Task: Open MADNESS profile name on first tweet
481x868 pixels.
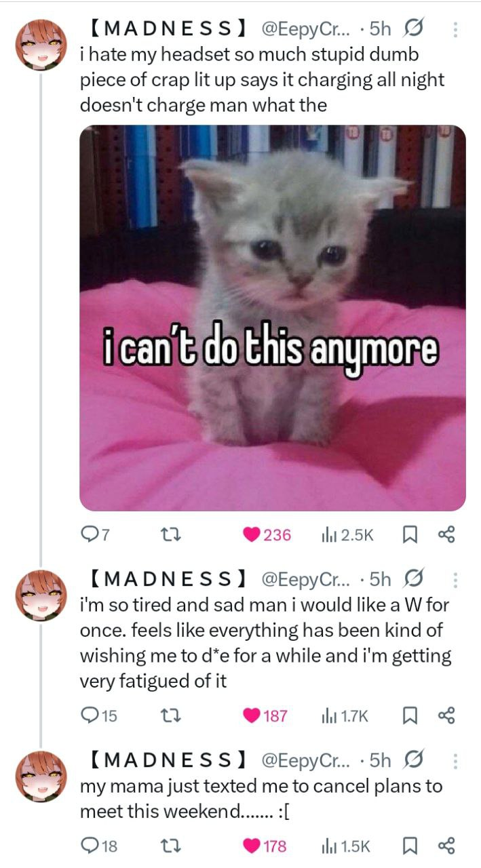Action: 168,29
